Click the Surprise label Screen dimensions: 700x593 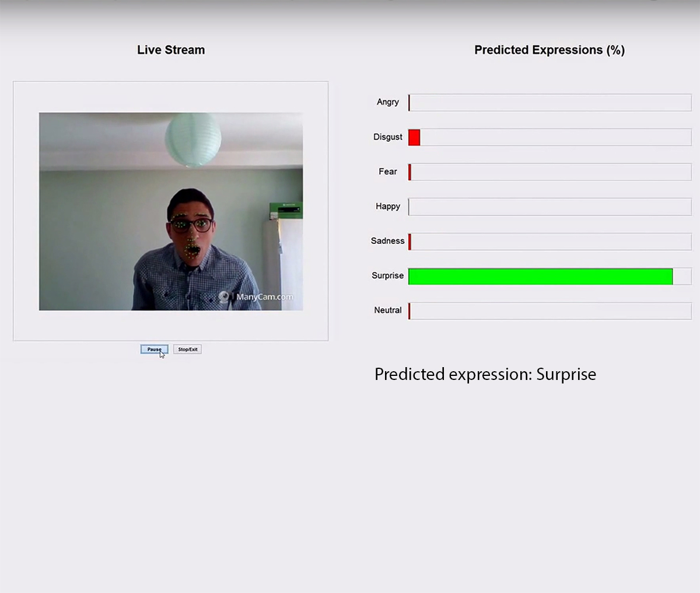pyautogui.click(x=388, y=275)
